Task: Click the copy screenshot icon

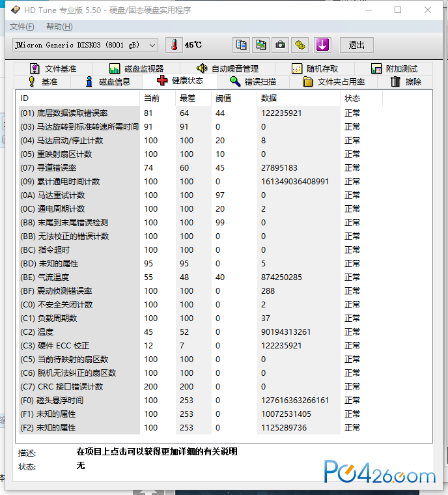Action: pos(260,45)
